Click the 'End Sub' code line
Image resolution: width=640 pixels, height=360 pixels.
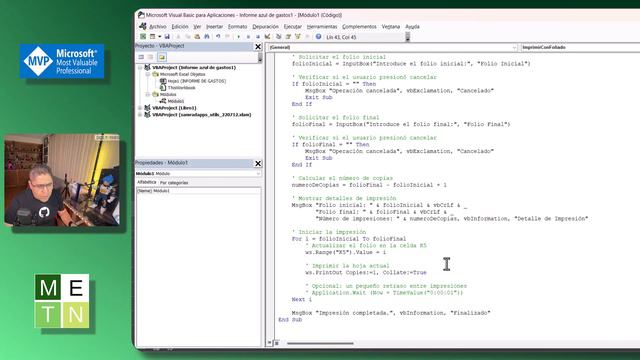coord(290,320)
